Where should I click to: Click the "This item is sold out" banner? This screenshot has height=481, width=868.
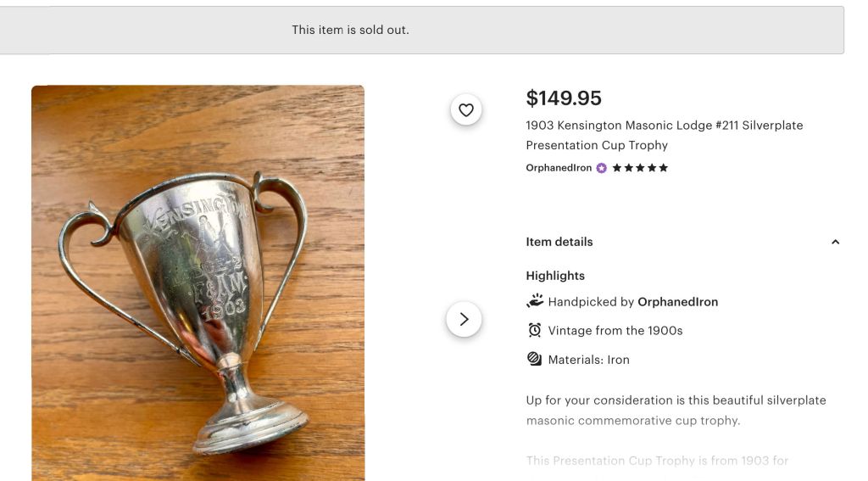tap(350, 30)
